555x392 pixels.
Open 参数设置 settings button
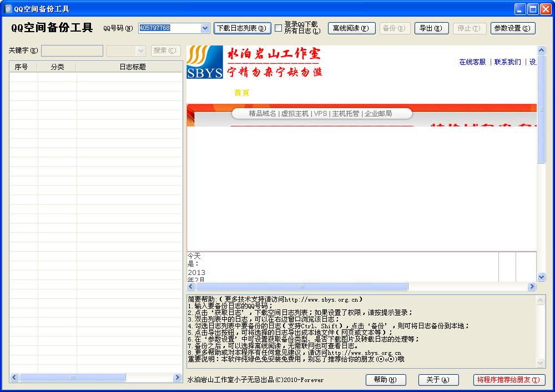(x=512, y=28)
